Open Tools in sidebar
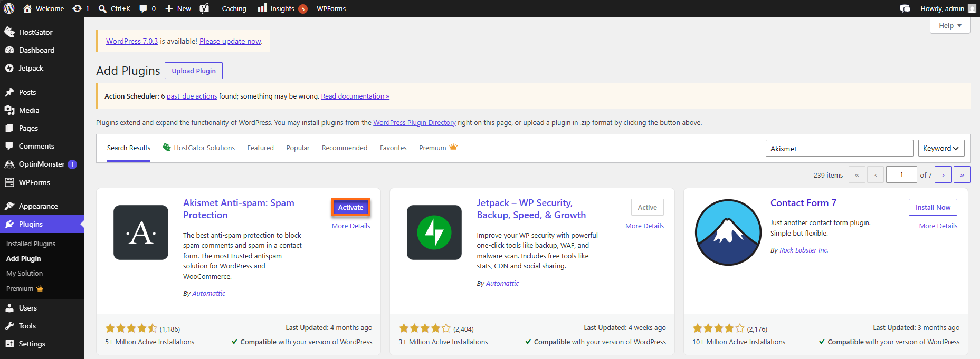This screenshot has height=359, width=980. 42,326
